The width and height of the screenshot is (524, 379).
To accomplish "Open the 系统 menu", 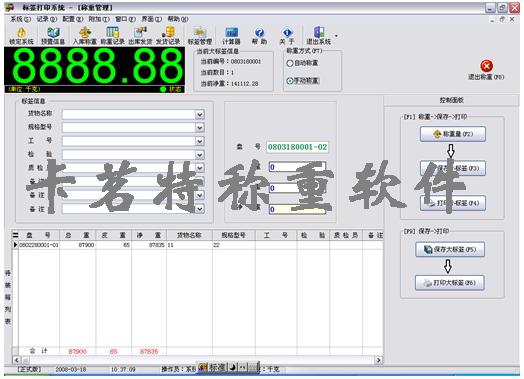I will pyautogui.click(x=20, y=19).
